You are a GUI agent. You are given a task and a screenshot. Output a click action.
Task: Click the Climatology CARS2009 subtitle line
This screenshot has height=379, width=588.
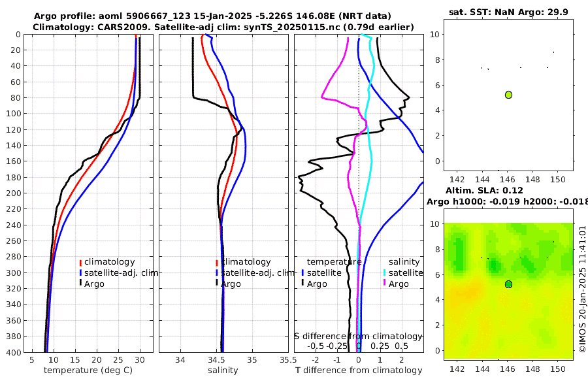tap(223, 27)
